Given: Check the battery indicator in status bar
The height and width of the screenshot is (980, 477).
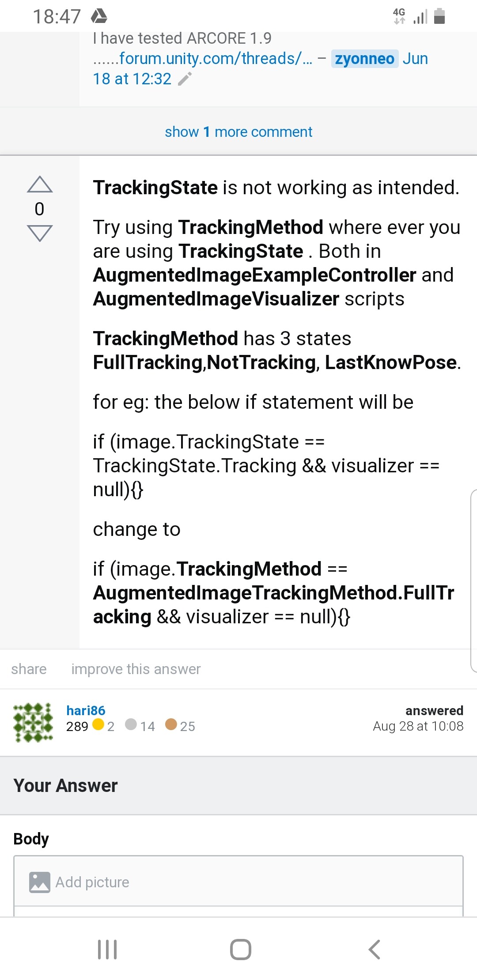Looking at the screenshot, I should (x=440, y=16).
